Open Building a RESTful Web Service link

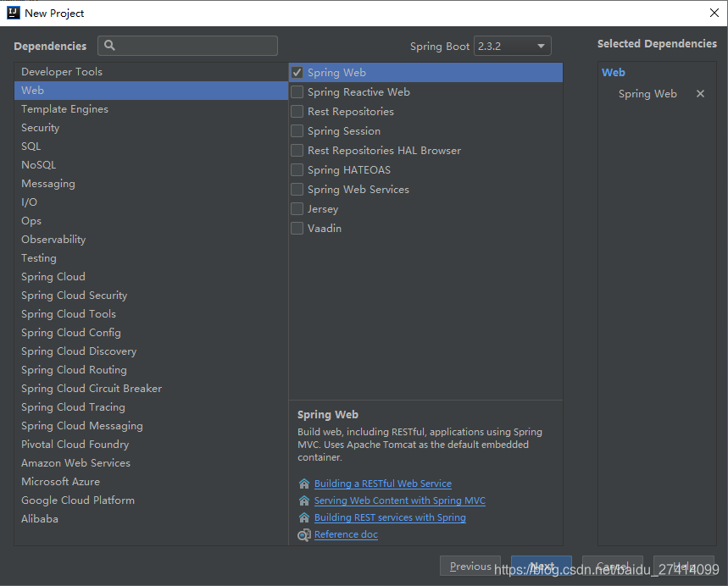[382, 484]
